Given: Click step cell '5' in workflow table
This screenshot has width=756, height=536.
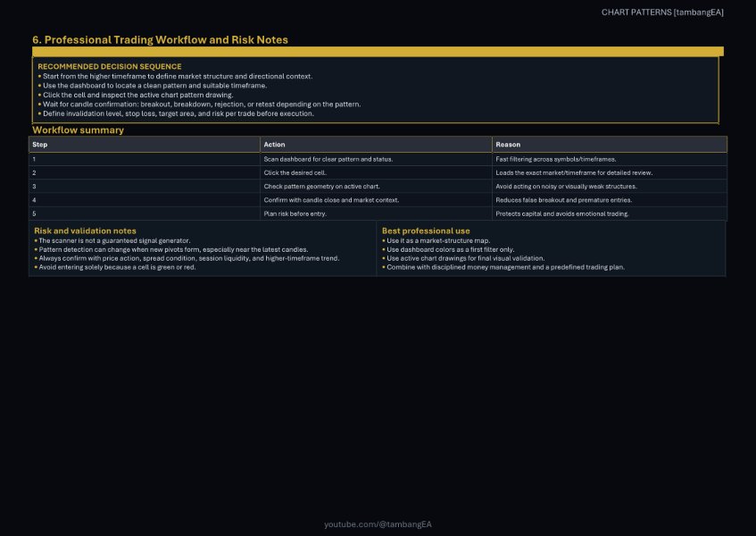Looking at the screenshot, I should [145, 214].
